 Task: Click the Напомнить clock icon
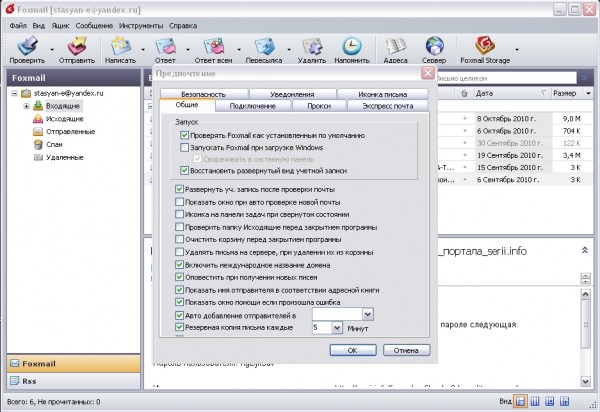[352, 46]
